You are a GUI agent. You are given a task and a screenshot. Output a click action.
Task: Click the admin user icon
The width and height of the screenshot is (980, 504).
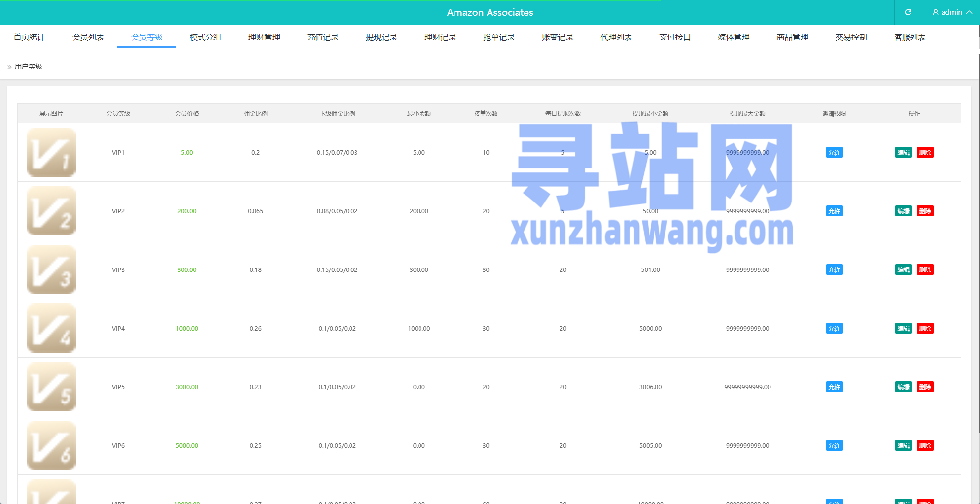click(x=935, y=12)
